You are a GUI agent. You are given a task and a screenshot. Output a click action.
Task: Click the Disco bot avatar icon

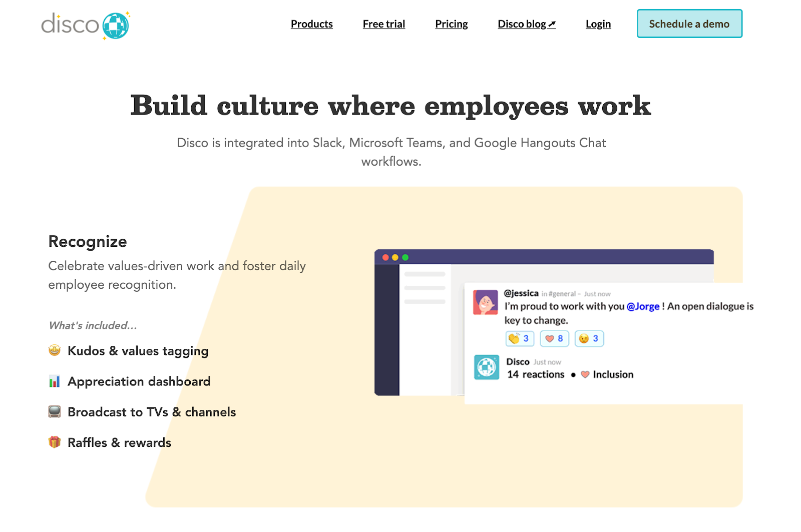(x=486, y=367)
